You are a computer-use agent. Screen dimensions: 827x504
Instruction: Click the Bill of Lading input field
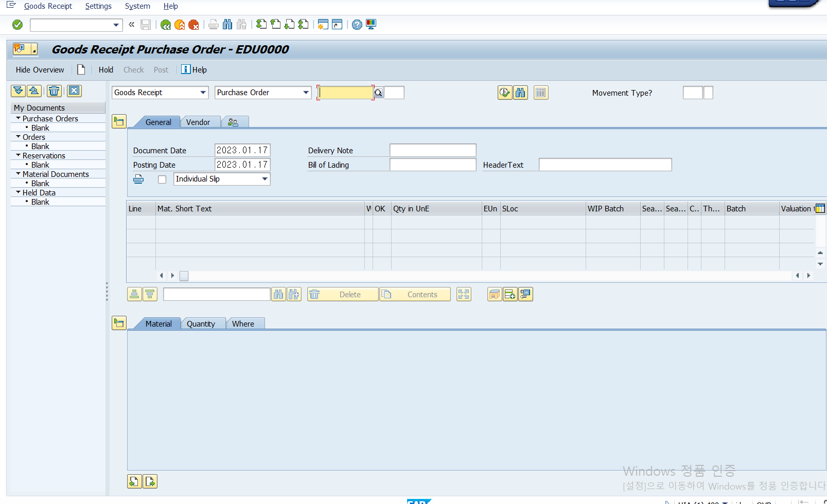click(x=433, y=165)
